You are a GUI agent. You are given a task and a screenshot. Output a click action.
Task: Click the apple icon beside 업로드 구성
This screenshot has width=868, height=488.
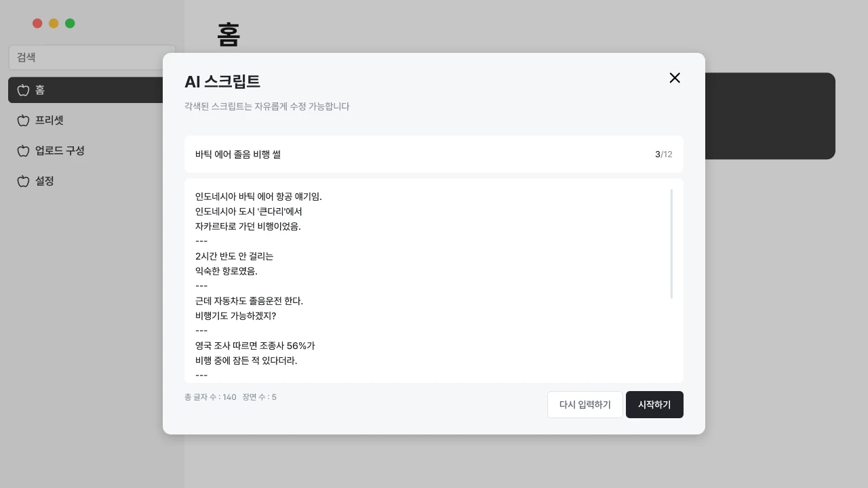click(x=23, y=150)
